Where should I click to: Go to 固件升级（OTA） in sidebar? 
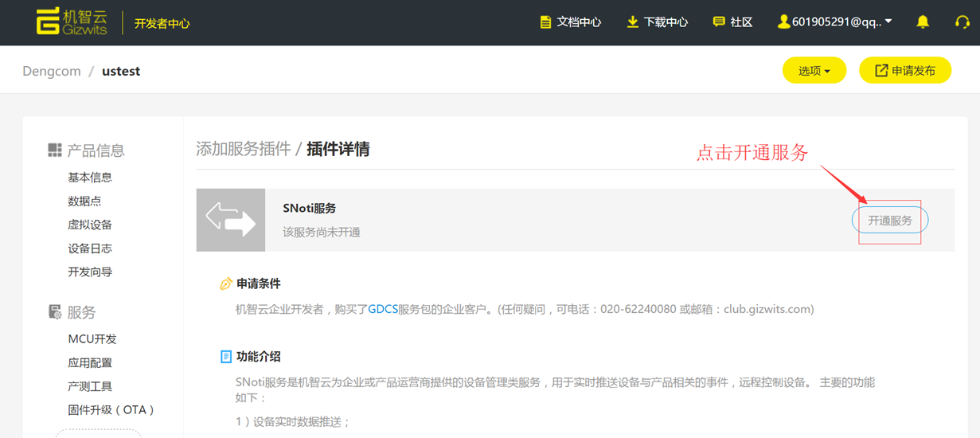click(111, 410)
